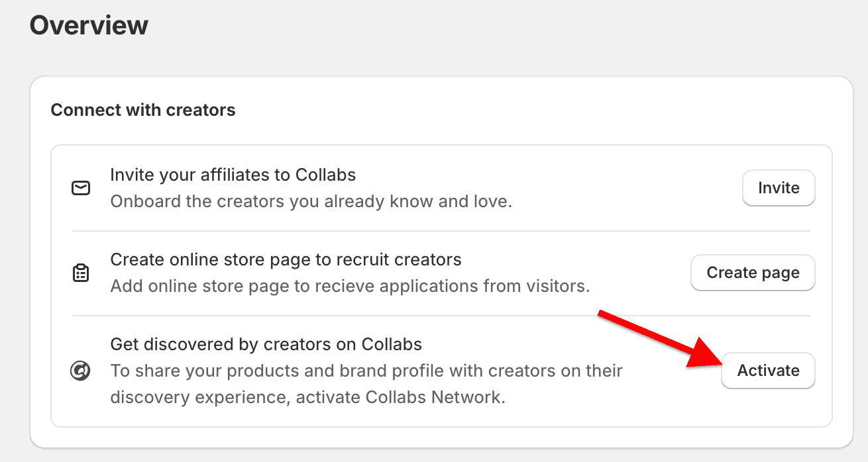Click the envelope icon beside affiliate invites
Image resolution: width=868 pixels, height=462 pixels.
(x=80, y=188)
